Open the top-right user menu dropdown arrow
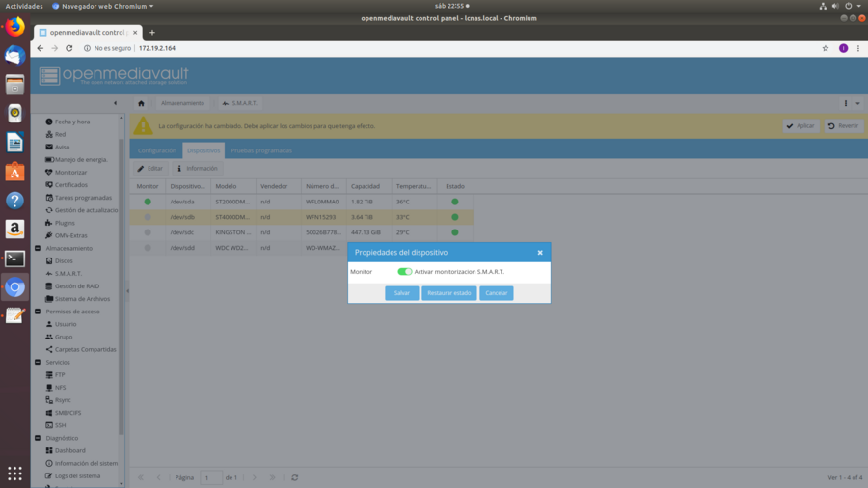 pyautogui.click(x=857, y=103)
